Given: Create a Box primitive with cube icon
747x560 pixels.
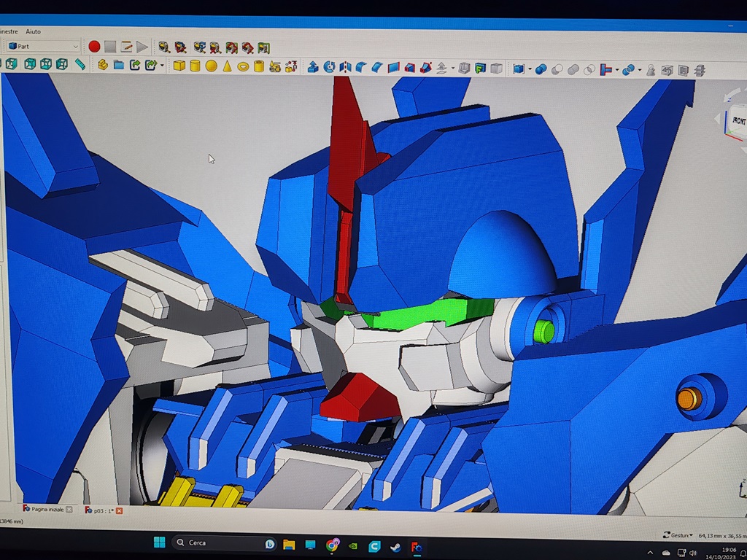Looking at the screenshot, I should coord(179,66).
